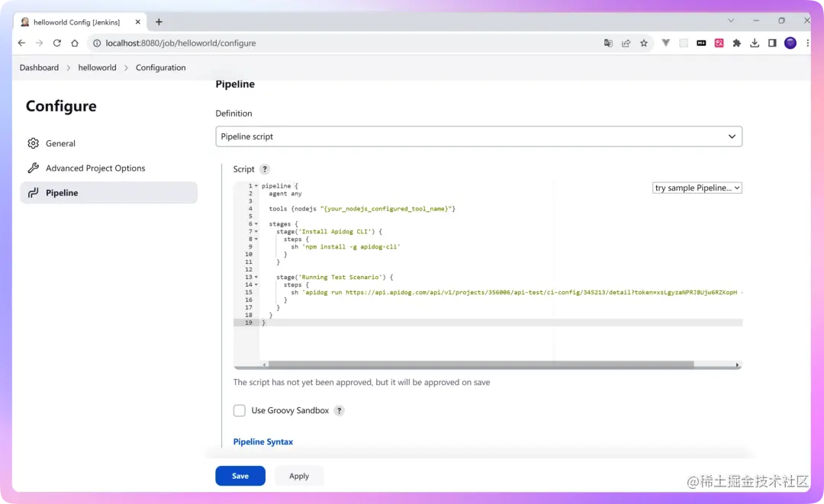Image resolution: width=824 pixels, height=504 pixels.
Task: Open the Vue devtools extension icon
Action: coord(666,43)
